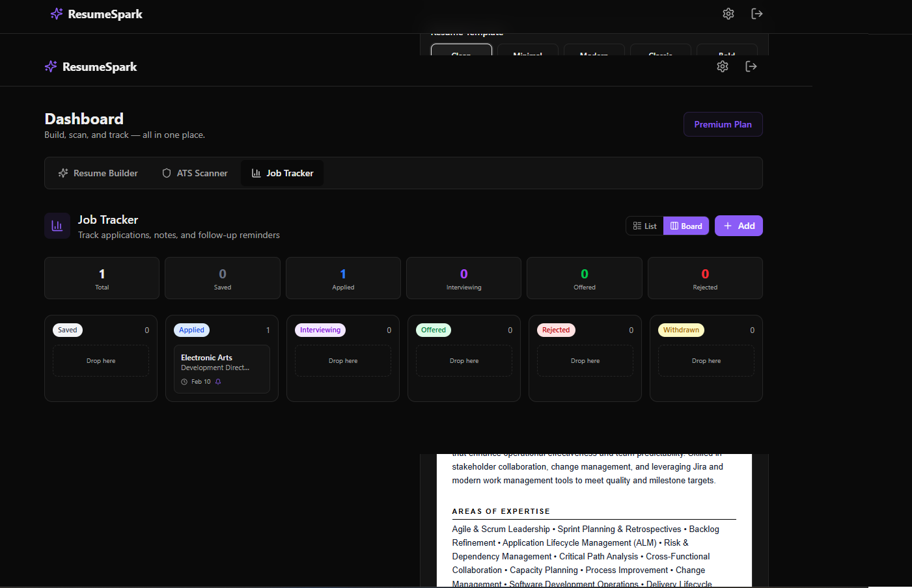Click clock icon beside Feb 10 date

click(184, 382)
